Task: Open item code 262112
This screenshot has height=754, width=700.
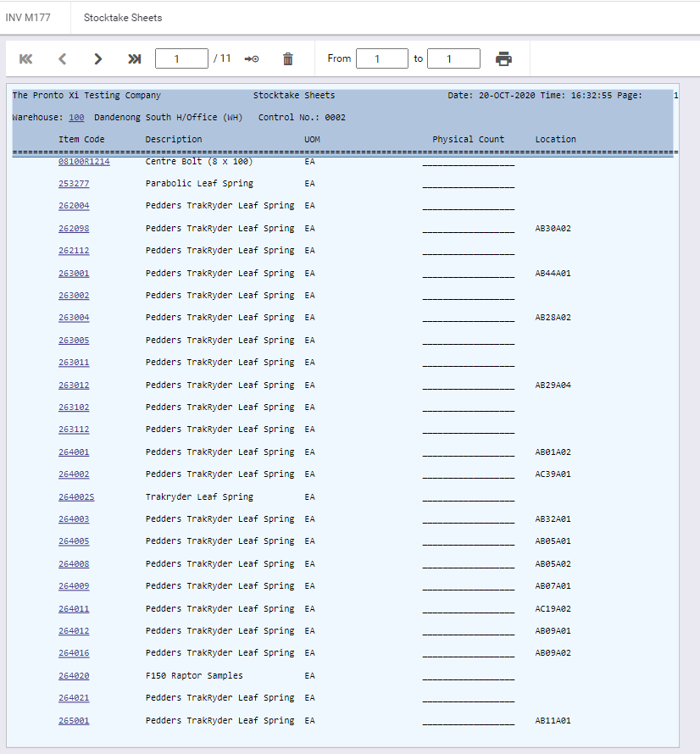Action: [74, 251]
